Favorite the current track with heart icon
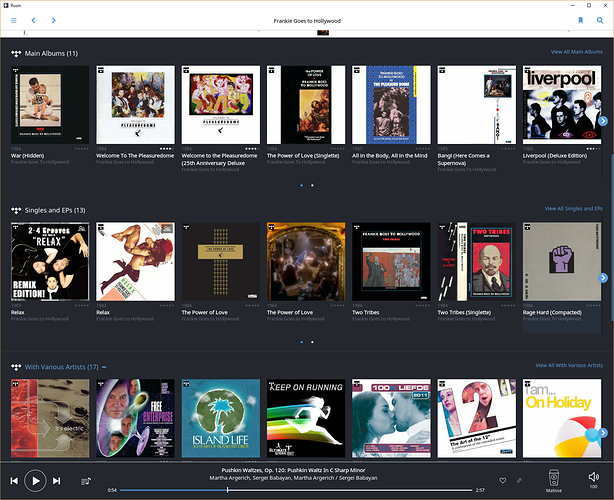The image size is (614, 500). 503,480
